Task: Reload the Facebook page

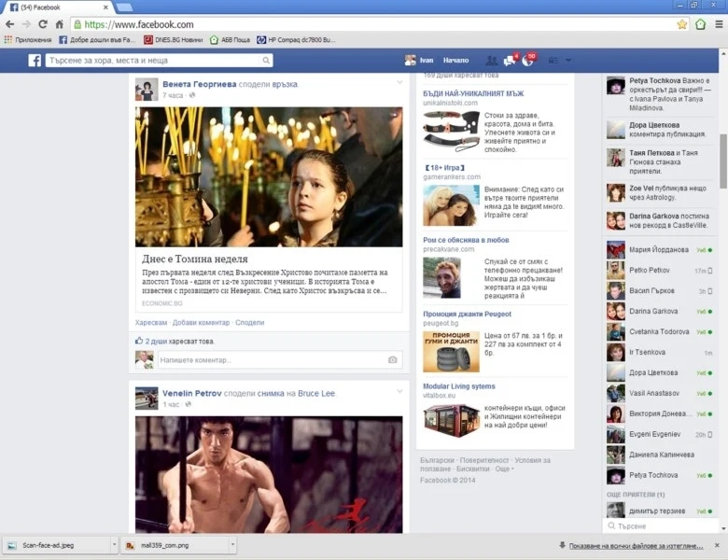Action: [x=43, y=24]
